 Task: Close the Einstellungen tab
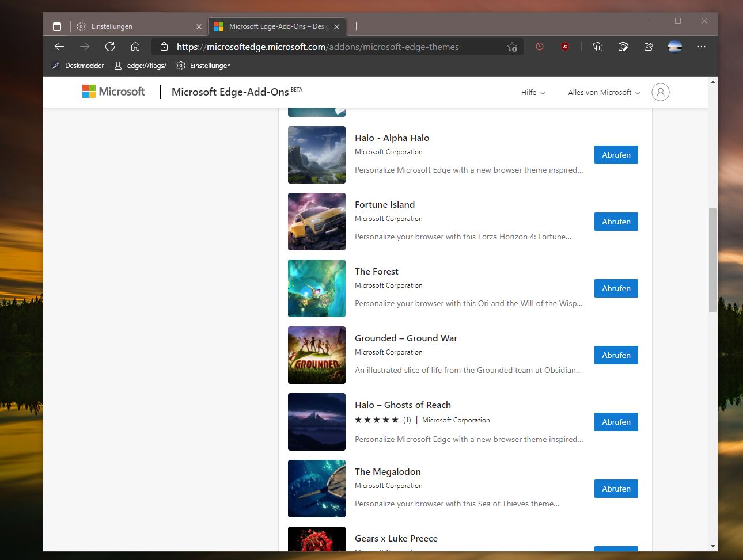click(199, 26)
